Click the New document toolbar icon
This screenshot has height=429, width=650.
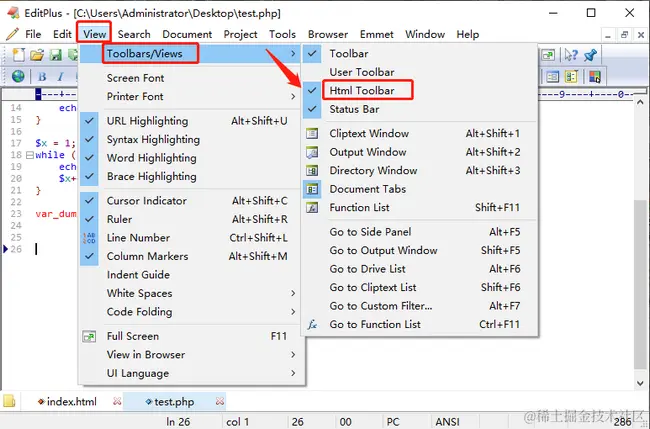[x=19, y=55]
